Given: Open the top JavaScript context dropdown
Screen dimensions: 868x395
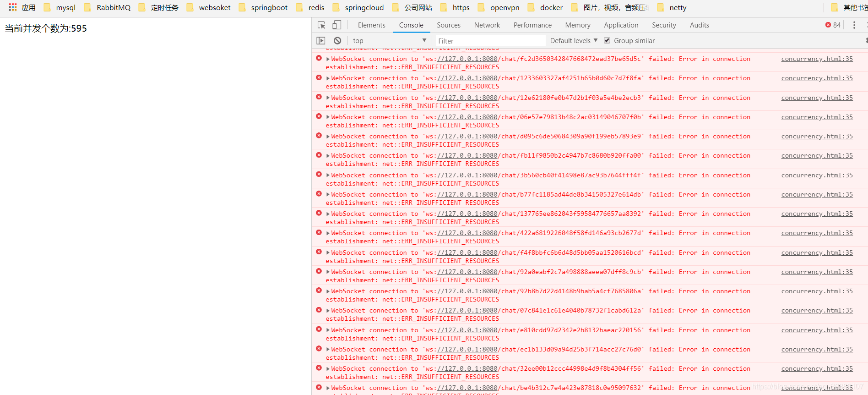Looking at the screenshot, I should coord(389,41).
